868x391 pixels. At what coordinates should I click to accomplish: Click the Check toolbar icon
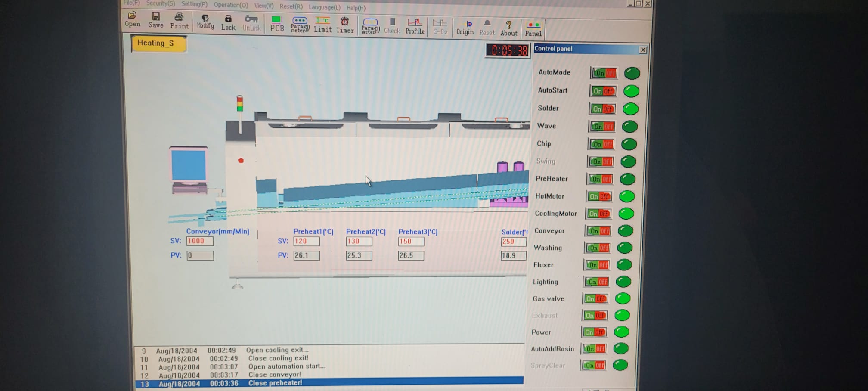coord(392,26)
